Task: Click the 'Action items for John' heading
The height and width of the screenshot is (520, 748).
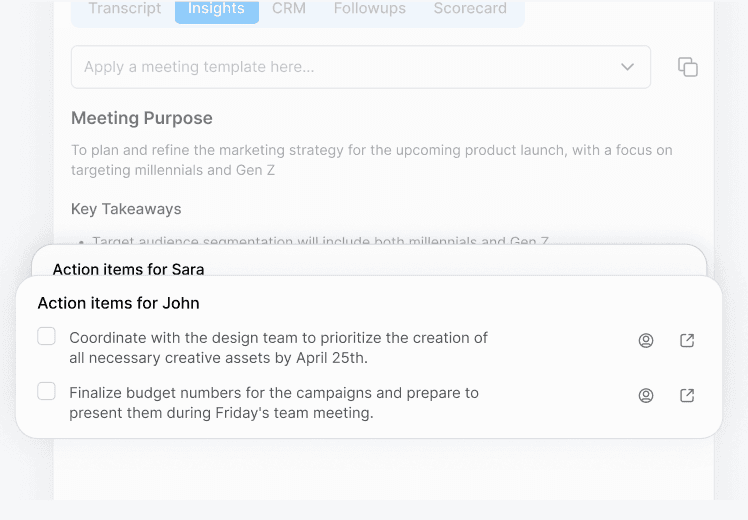Action: click(118, 303)
